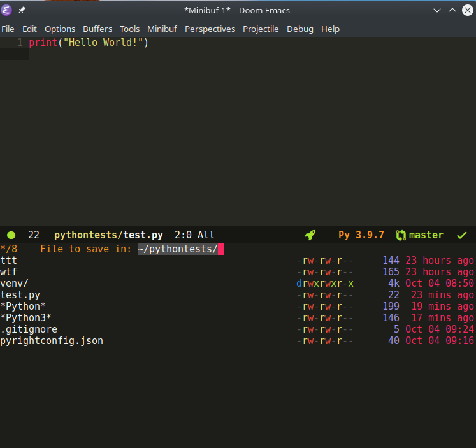Click the git branch icon beside master

tap(401, 235)
